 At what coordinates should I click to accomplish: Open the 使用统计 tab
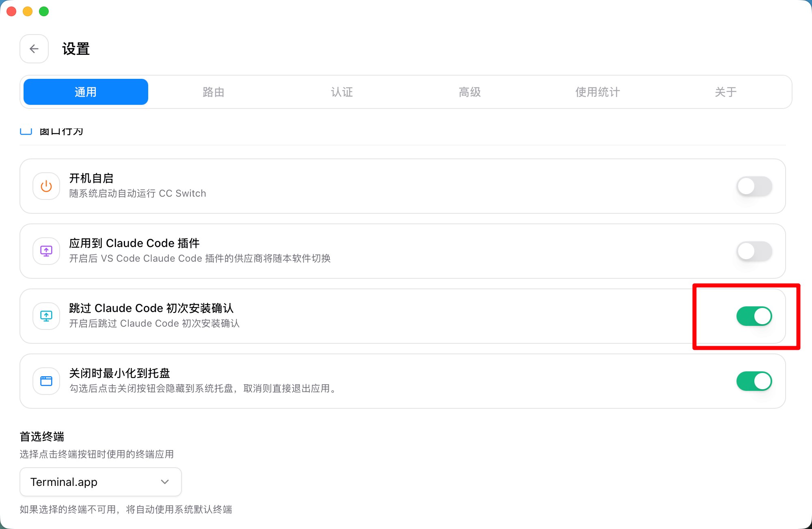click(x=598, y=92)
